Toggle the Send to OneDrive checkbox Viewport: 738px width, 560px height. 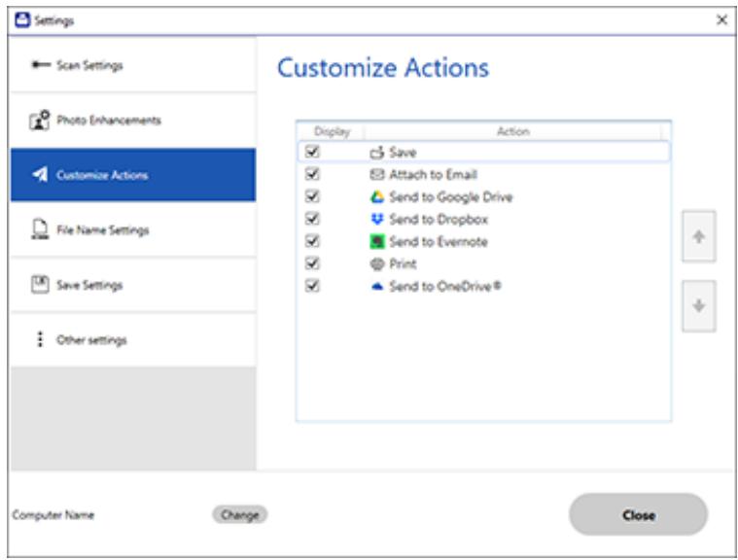(x=312, y=286)
